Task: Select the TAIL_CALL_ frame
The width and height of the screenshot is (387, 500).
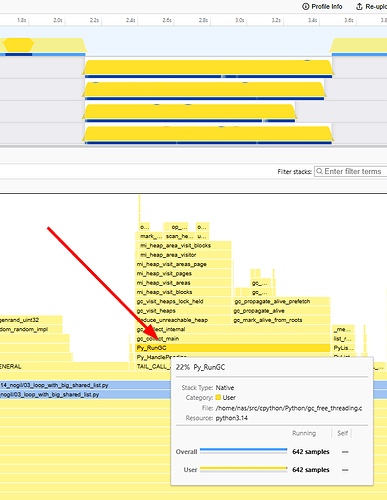Action: (x=153, y=366)
